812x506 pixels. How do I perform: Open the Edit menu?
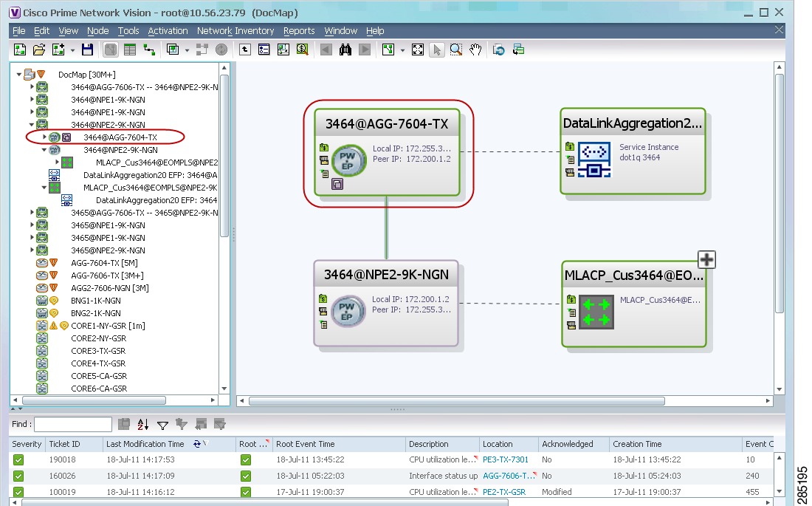pos(41,31)
